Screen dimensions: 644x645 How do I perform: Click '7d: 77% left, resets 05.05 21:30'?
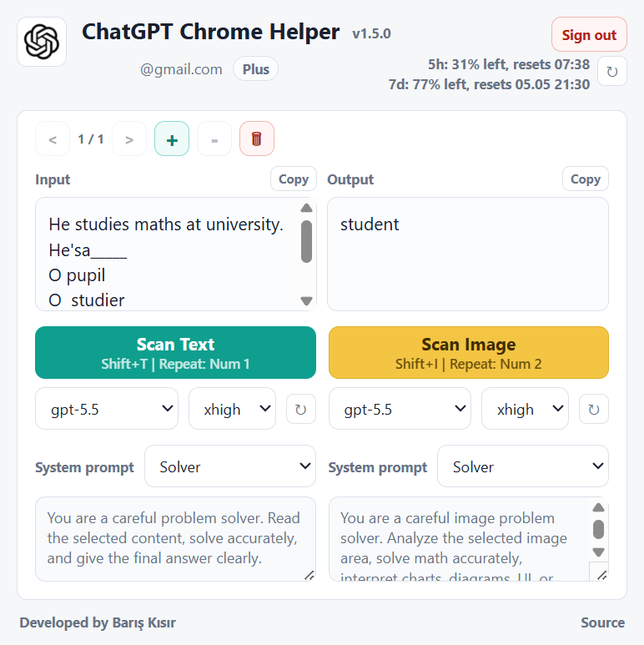tap(489, 84)
